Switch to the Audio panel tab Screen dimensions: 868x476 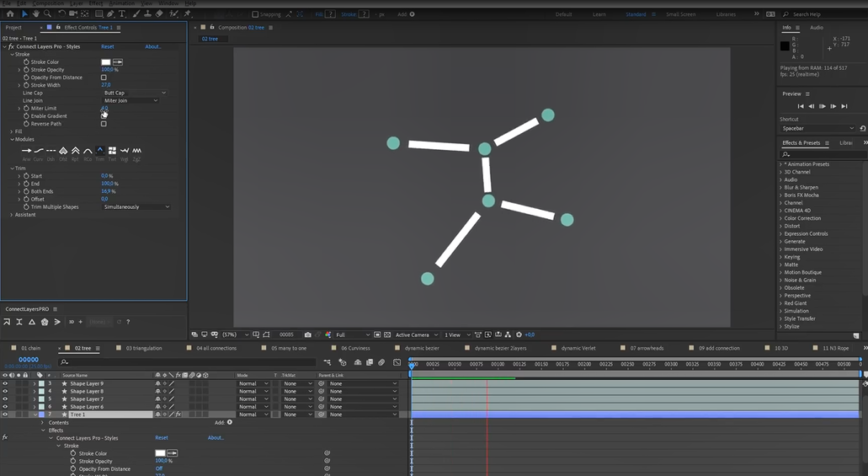point(817,28)
